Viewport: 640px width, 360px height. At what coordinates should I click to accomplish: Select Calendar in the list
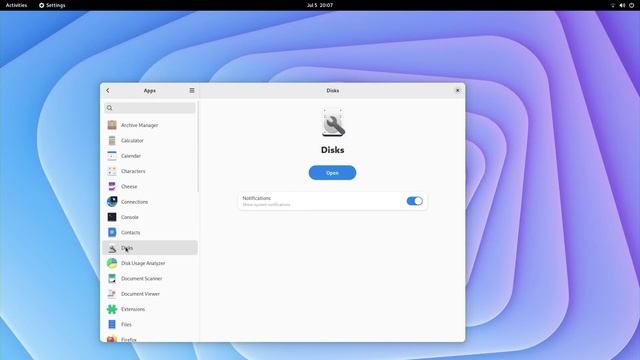click(x=150, y=156)
